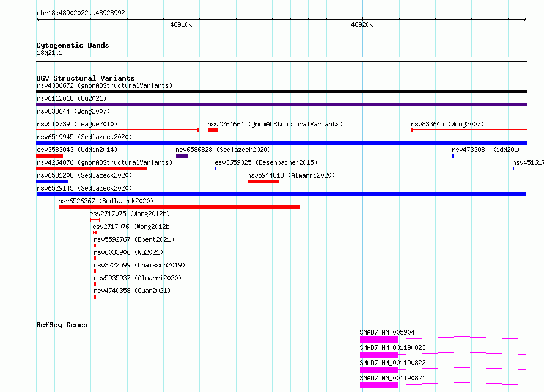544x392 pixels.
Task: Click the nsv4336672 gnomAD black variant bar
Action: pyautogui.click(x=281, y=92)
